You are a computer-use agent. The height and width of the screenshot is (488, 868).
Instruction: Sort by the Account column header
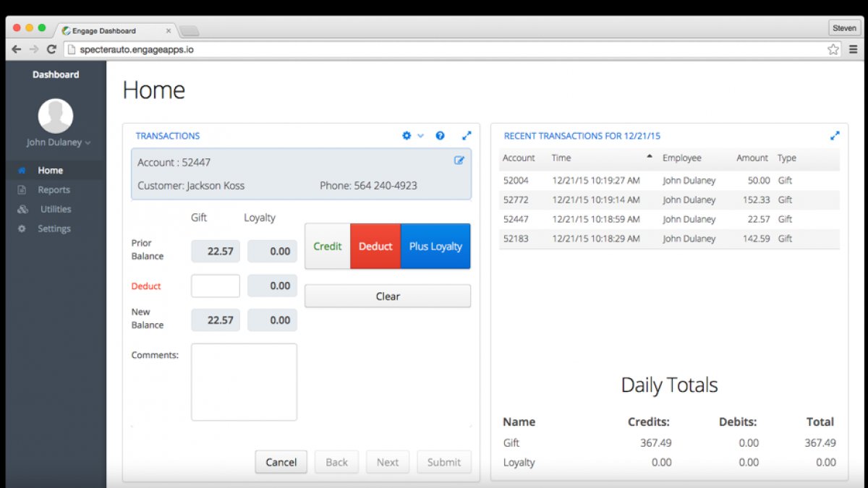click(x=519, y=158)
